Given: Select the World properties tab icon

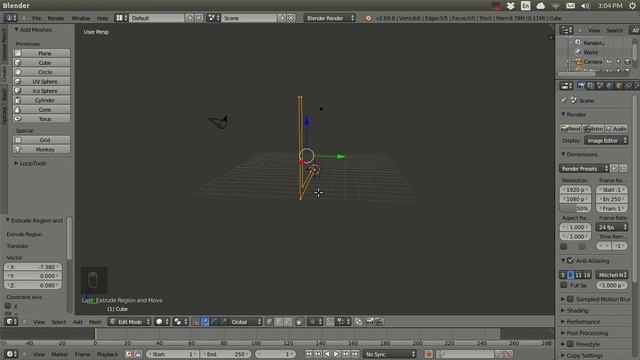Looking at the screenshot, I should point(609,85).
